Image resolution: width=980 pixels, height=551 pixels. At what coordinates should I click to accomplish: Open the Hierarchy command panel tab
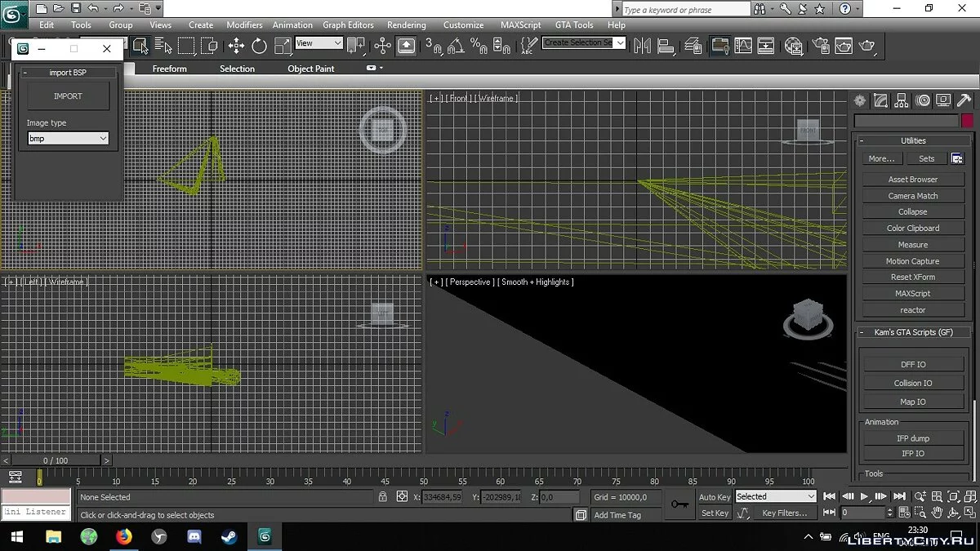coord(902,101)
